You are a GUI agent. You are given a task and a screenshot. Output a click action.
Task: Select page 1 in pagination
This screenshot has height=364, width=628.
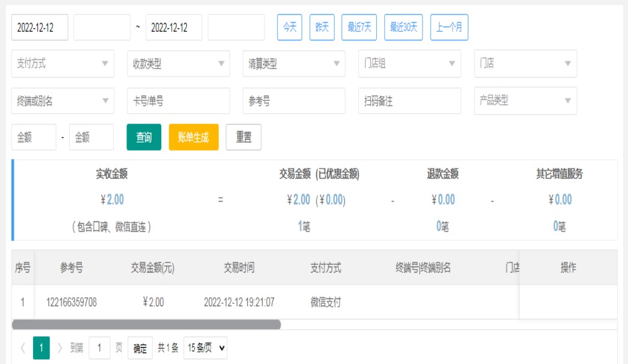click(x=41, y=348)
